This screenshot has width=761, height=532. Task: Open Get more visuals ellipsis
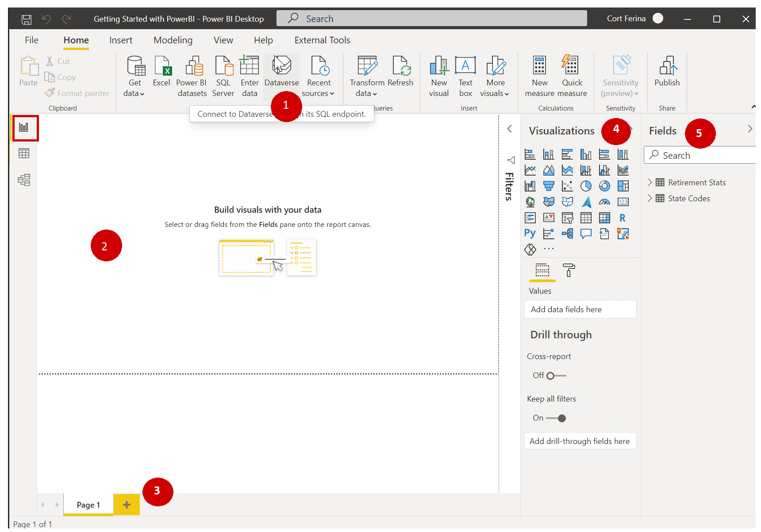tap(549, 249)
